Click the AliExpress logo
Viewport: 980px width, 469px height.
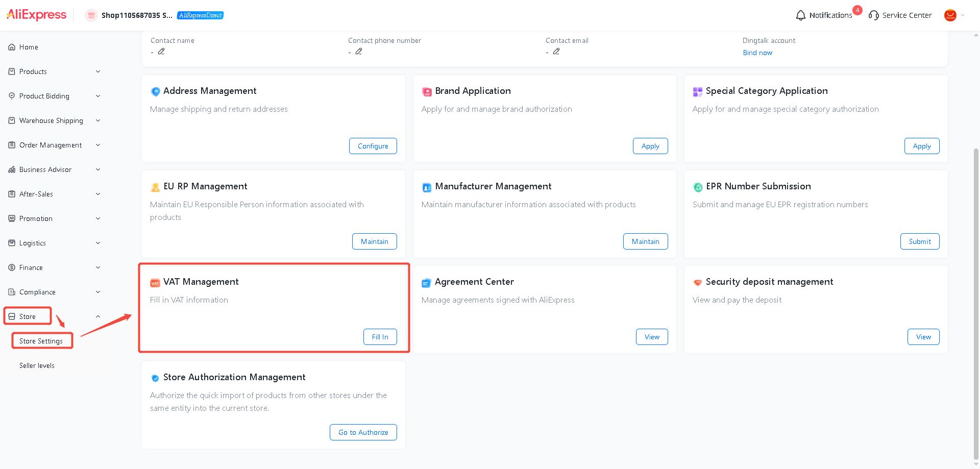coord(36,15)
